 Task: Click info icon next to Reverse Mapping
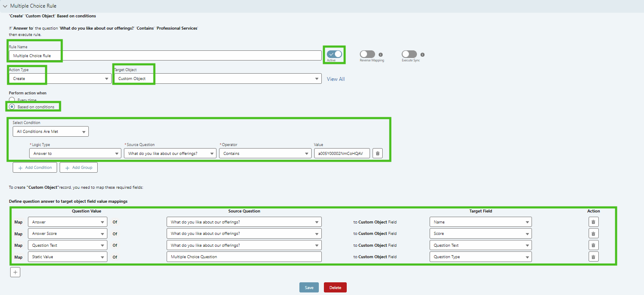[381, 55]
